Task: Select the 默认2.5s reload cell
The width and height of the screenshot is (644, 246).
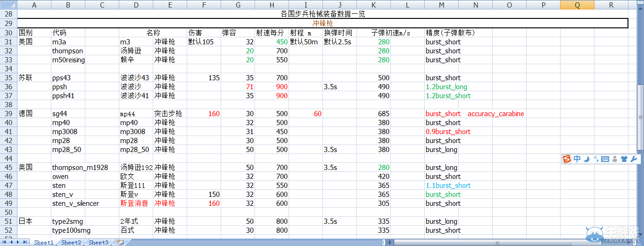Action: [339, 42]
